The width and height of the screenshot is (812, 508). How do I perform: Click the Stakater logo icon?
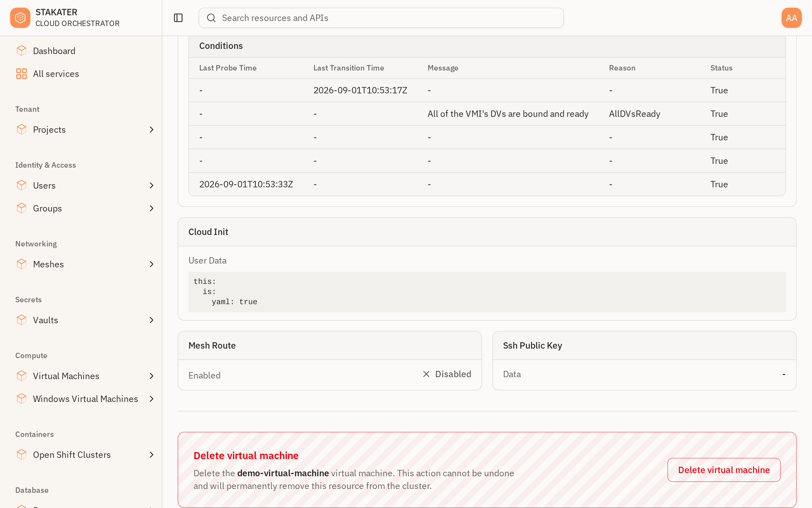[x=20, y=18]
